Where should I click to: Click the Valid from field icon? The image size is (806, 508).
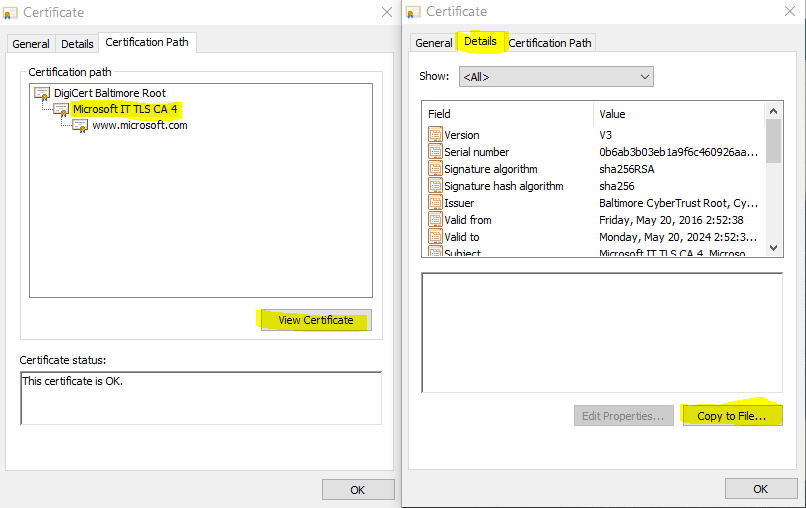pyautogui.click(x=435, y=220)
